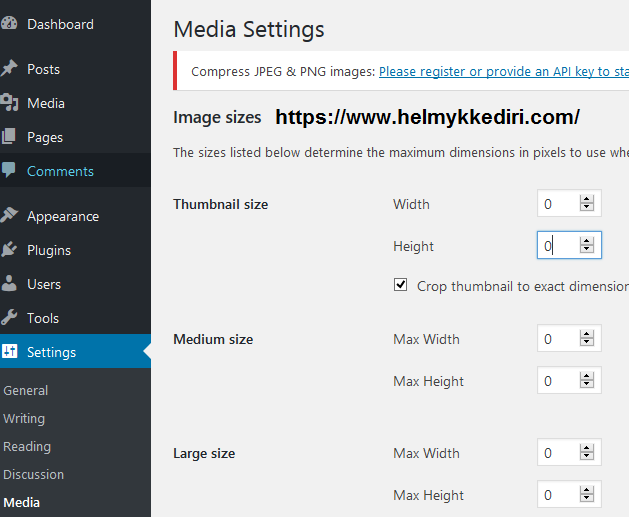Open the General settings submenu item
Screen dimensions: 629x517
(x=26, y=390)
